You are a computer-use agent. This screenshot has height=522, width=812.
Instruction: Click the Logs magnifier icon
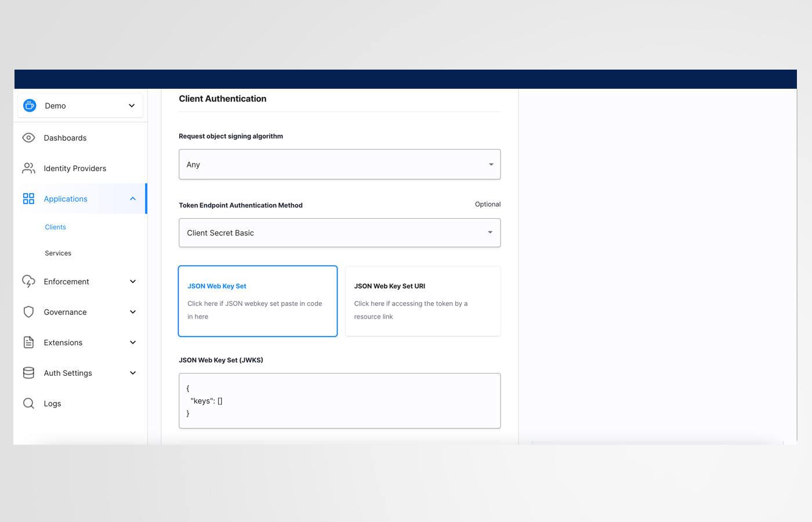(28, 403)
